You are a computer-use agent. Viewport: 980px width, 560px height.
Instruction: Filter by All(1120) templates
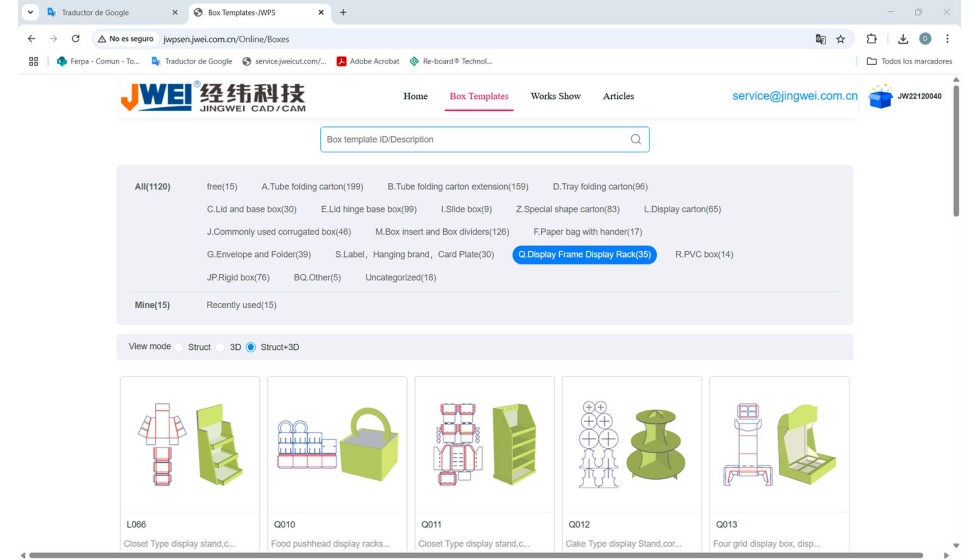click(152, 186)
